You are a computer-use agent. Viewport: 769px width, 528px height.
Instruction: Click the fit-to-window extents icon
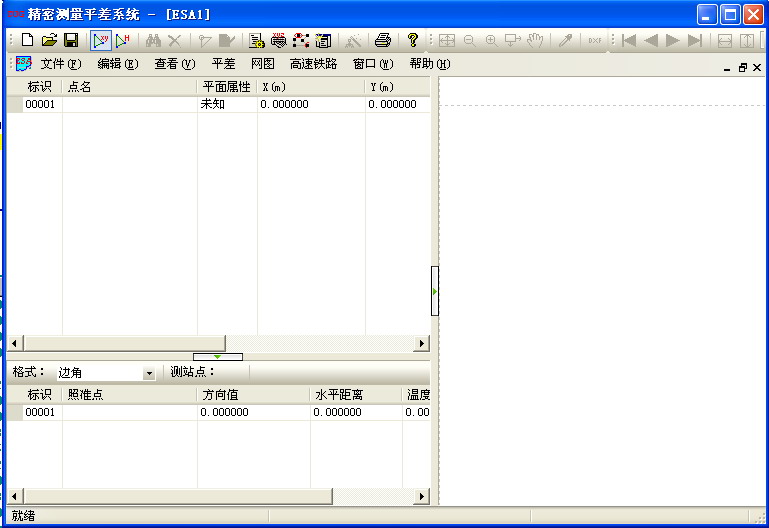coord(447,40)
